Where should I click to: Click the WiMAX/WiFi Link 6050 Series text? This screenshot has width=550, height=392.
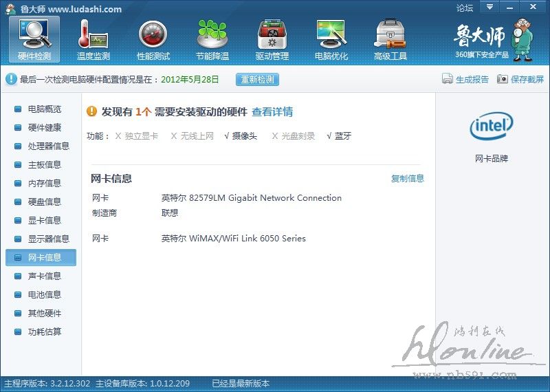(247, 239)
